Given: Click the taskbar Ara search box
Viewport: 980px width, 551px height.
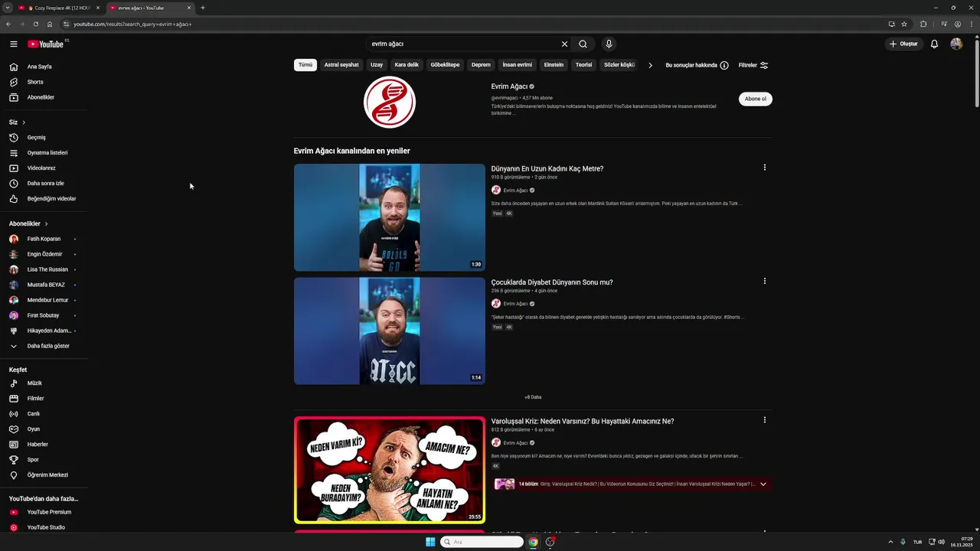Looking at the screenshot, I should pyautogui.click(x=482, y=542).
